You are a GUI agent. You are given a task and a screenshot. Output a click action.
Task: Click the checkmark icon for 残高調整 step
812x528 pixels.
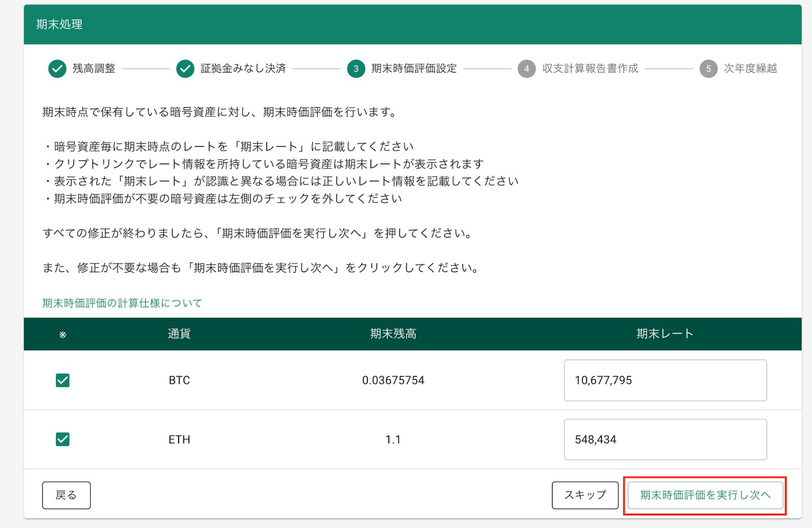point(57,69)
